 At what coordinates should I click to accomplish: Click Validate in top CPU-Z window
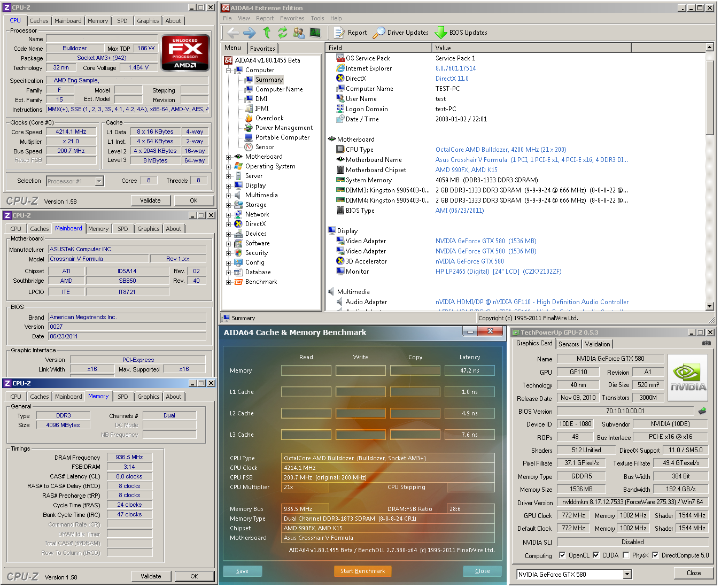tap(150, 200)
